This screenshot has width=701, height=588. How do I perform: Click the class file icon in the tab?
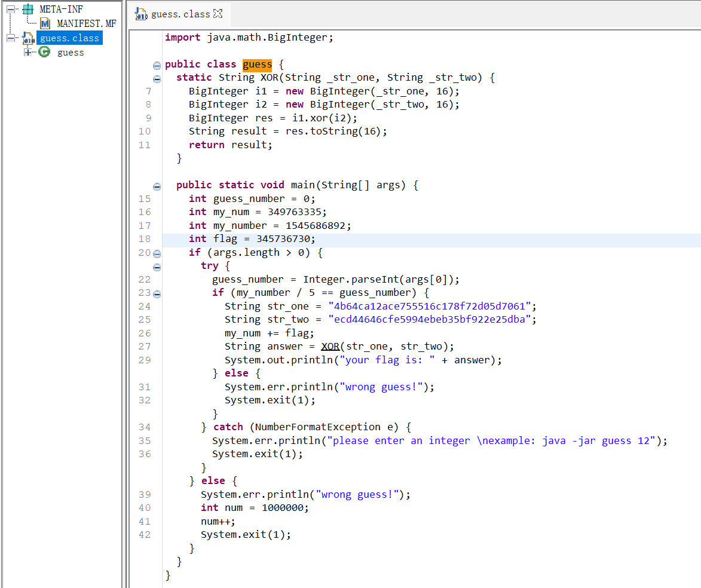(142, 14)
